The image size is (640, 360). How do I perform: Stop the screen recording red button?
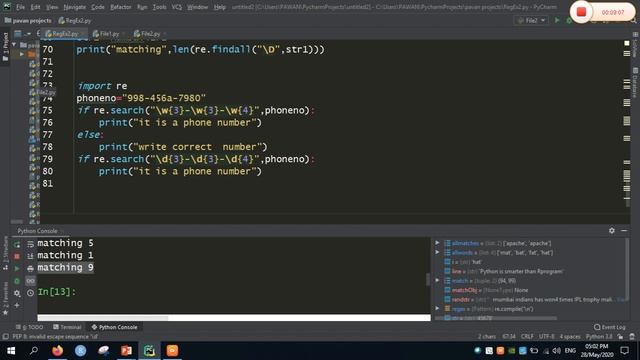pyautogui.click(x=581, y=12)
